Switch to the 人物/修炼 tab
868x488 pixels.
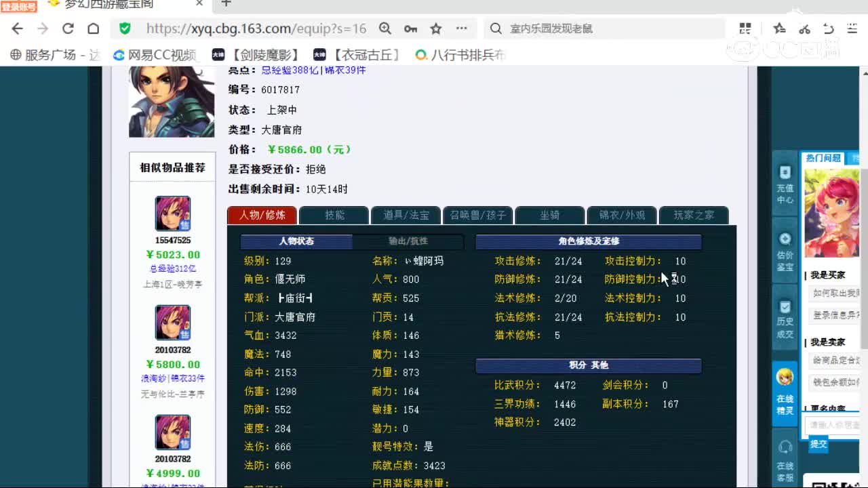(262, 215)
